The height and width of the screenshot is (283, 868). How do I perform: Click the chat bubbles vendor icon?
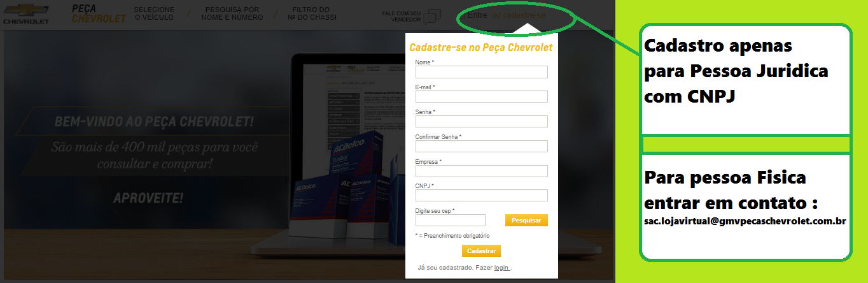[x=432, y=16]
